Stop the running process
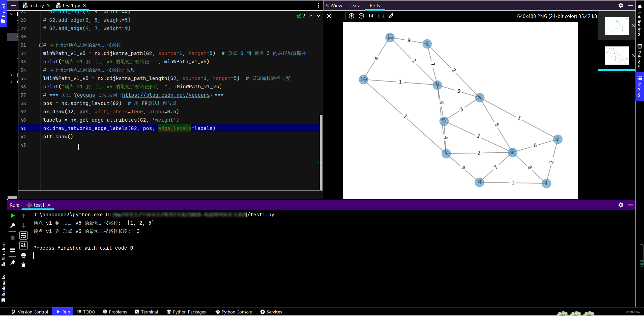The width and height of the screenshot is (644, 316). [12, 238]
